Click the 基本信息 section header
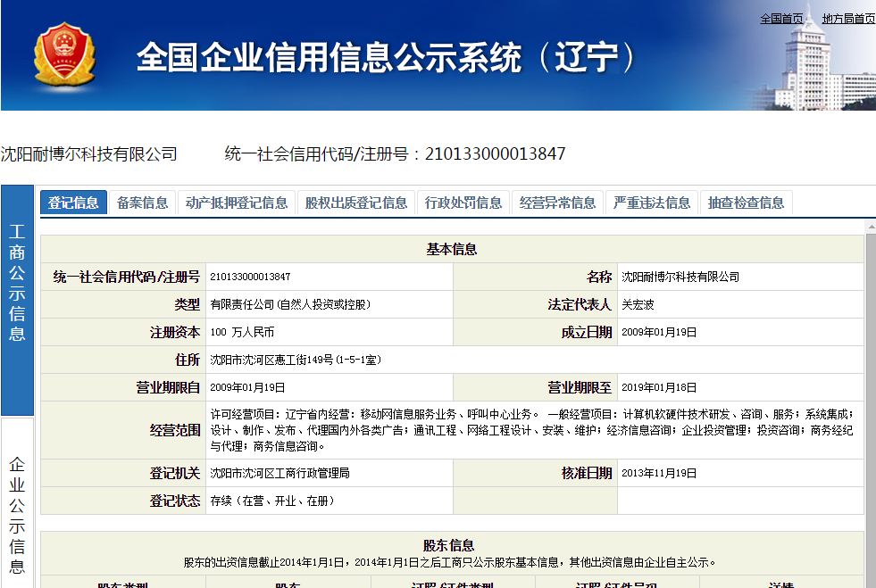Image resolution: width=876 pixels, height=588 pixels. point(452,249)
